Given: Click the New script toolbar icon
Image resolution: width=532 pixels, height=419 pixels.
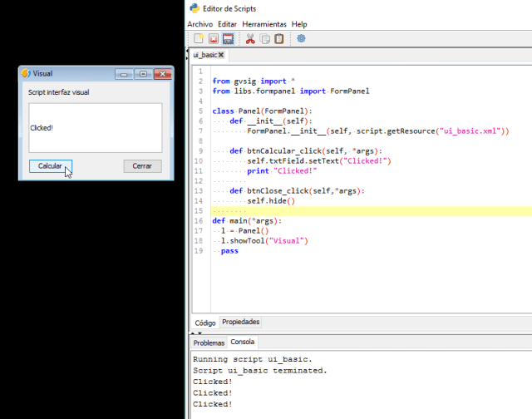Looking at the screenshot, I should 199,39.
